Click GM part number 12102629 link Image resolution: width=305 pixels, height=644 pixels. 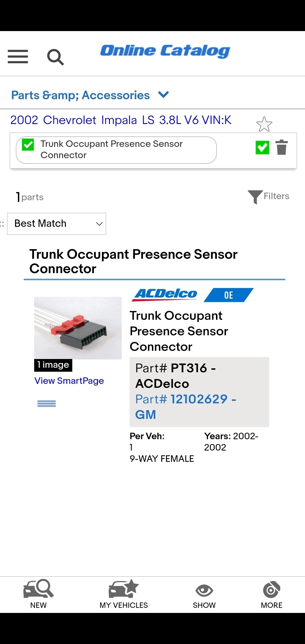[x=186, y=407]
